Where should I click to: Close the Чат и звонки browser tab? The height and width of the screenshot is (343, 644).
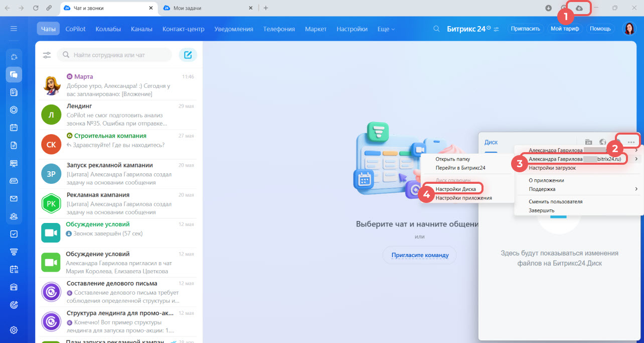(151, 8)
